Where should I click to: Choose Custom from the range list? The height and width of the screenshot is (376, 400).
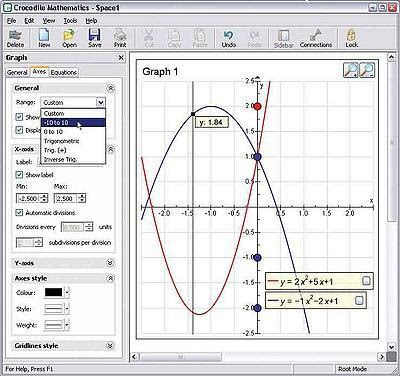click(73, 113)
